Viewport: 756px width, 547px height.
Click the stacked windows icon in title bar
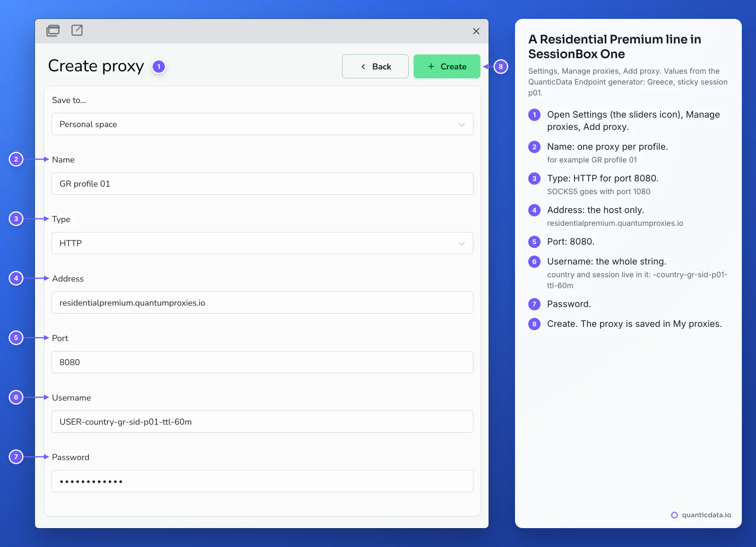pyautogui.click(x=53, y=31)
